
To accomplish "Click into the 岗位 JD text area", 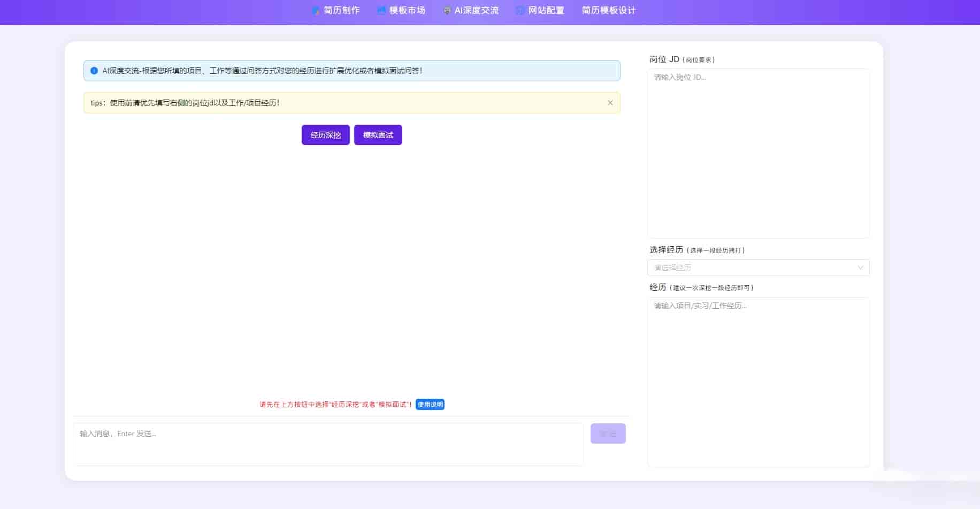I will click(x=758, y=153).
